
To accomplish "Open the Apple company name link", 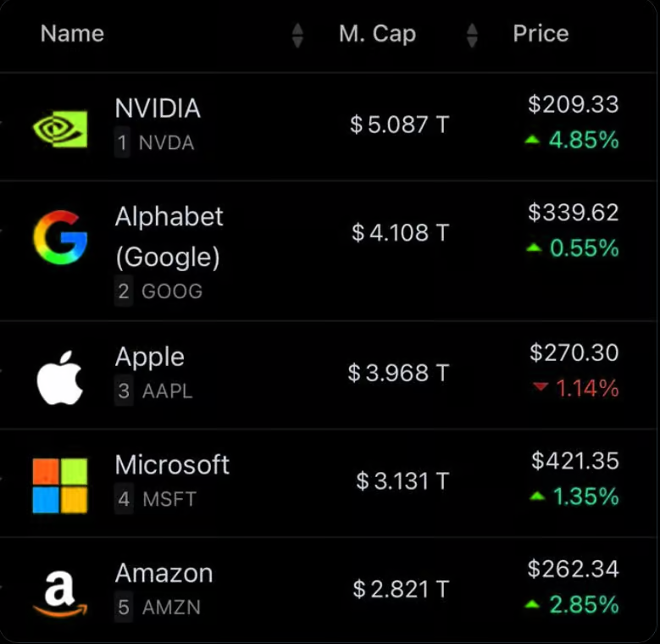I will tap(149, 357).
